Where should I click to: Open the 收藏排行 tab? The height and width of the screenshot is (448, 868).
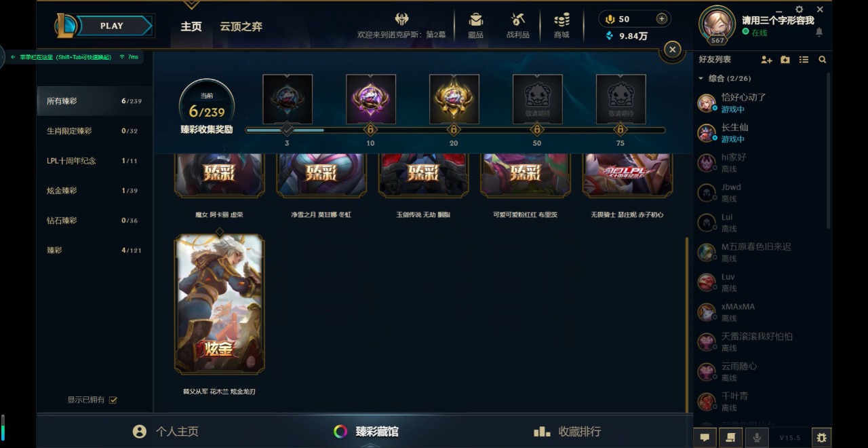pyautogui.click(x=567, y=431)
